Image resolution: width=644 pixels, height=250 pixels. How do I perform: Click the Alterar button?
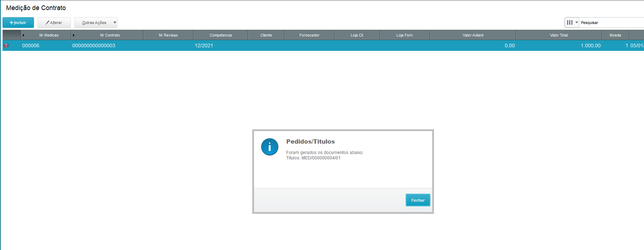click(54, 23)
